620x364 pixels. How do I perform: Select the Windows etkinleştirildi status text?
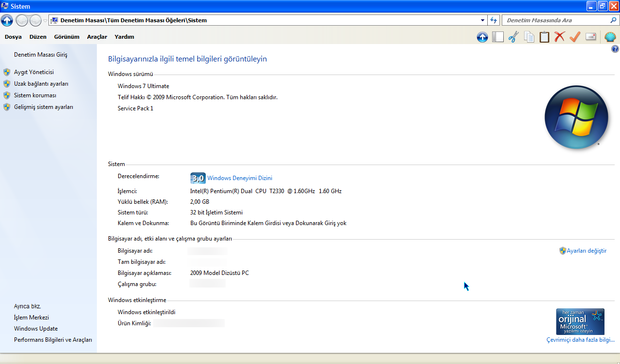(x=146, y=312)
